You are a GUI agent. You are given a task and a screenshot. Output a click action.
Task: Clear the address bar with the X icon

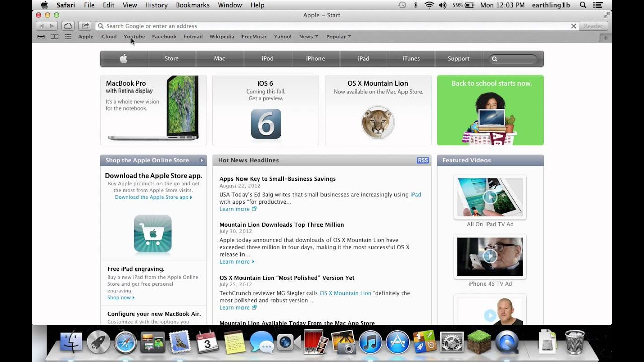573,26
